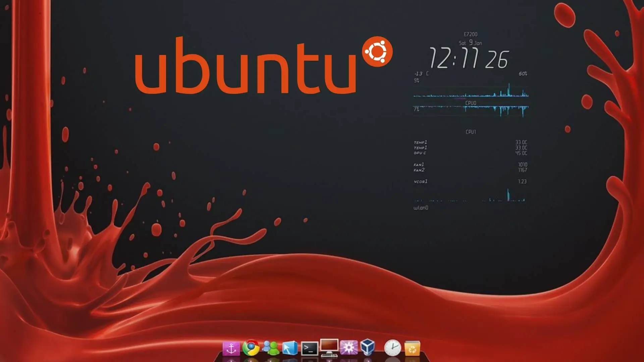This screenshot has width=644, height=362.
Task: Launch VirtualBox from the dock
Action: pos(367,347)
